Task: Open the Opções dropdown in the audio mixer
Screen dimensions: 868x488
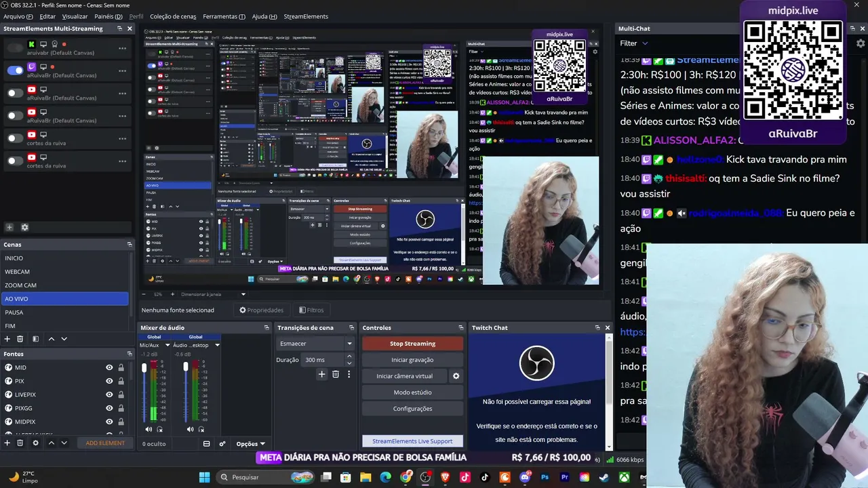Action: pos(250,444)
